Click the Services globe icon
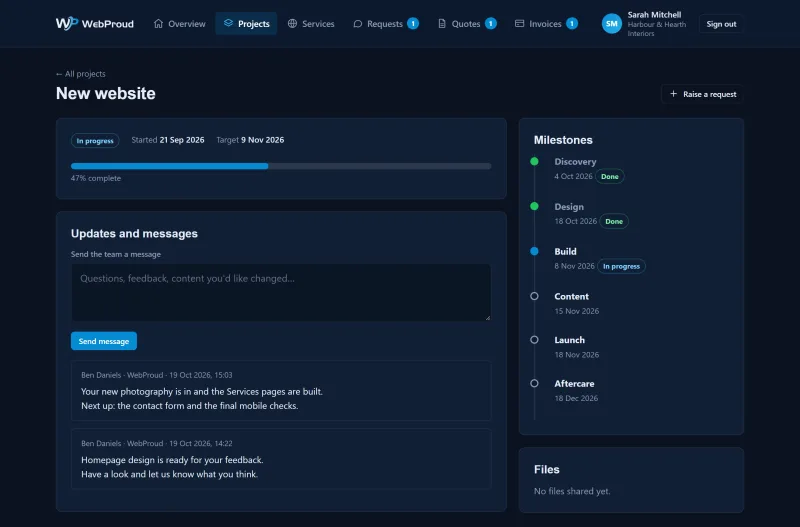 pyautogui.click(x=292, y=23)
